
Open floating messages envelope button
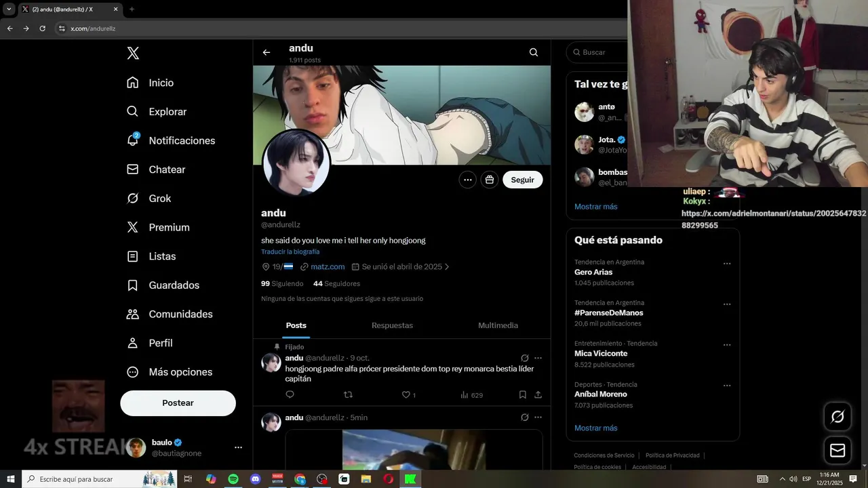click(x=837, y=450)
